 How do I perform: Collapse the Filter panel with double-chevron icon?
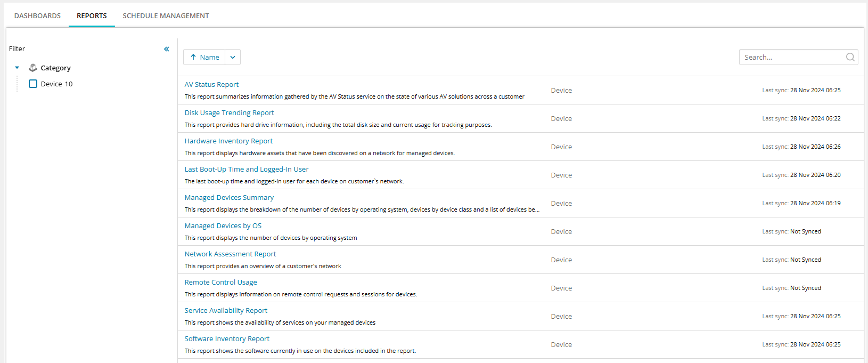point(167,49)
